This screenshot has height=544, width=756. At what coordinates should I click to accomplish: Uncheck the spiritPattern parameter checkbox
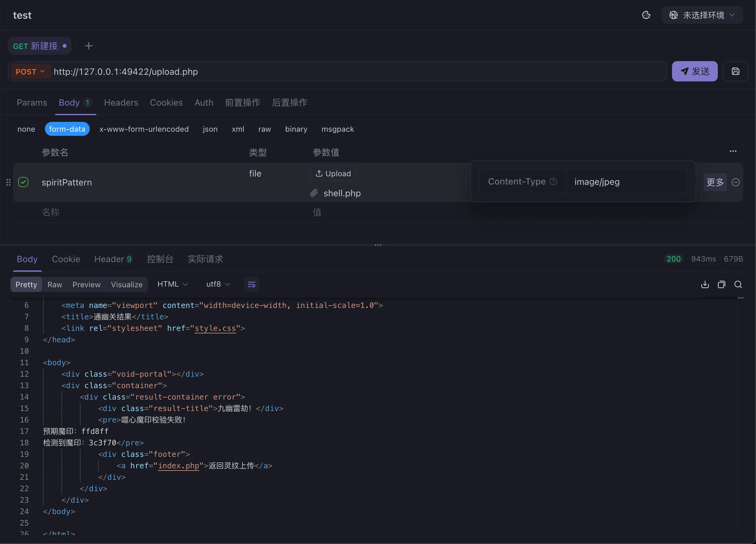[23, 182]
